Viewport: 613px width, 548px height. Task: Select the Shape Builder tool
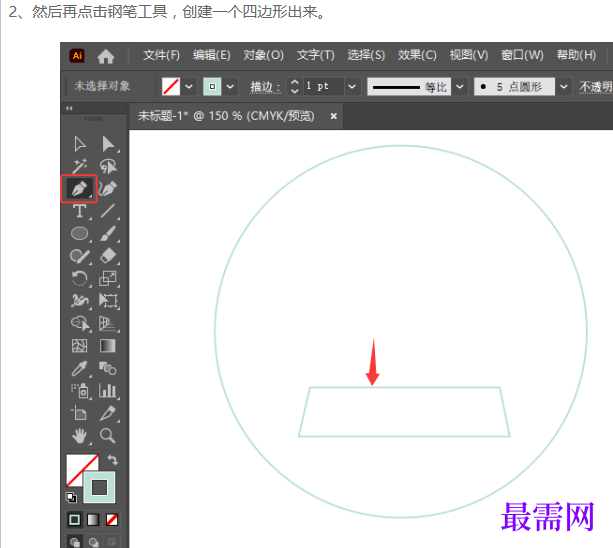click(80, 324)
